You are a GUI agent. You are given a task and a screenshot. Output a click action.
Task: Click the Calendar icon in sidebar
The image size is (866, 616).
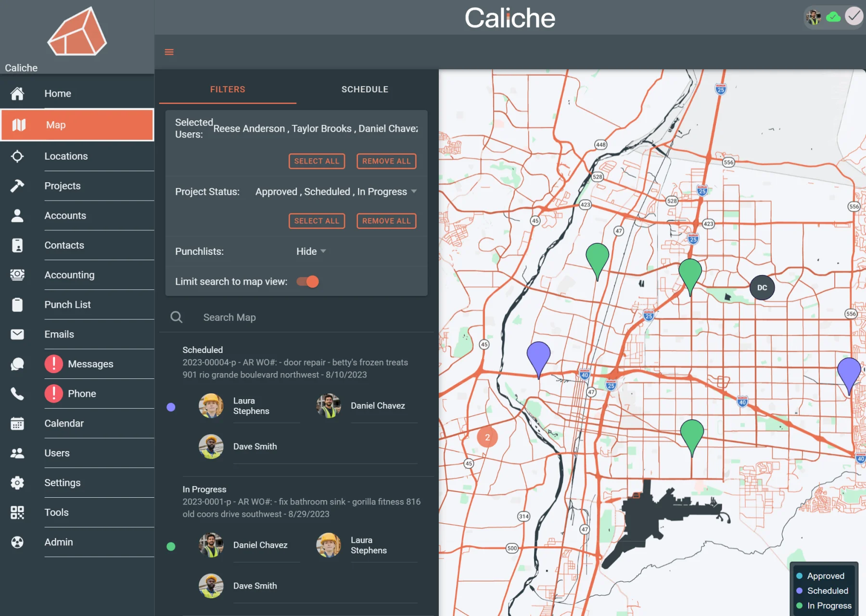pos(17,424)
